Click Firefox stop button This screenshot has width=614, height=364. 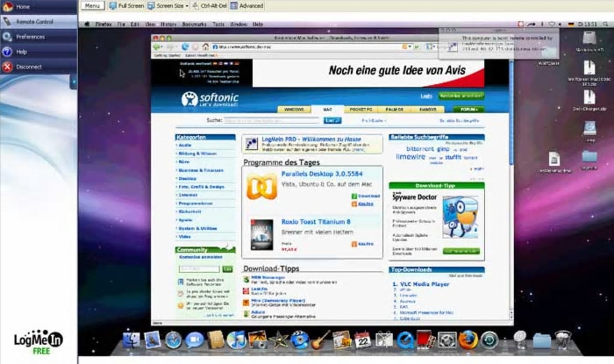tap(196, 47)
